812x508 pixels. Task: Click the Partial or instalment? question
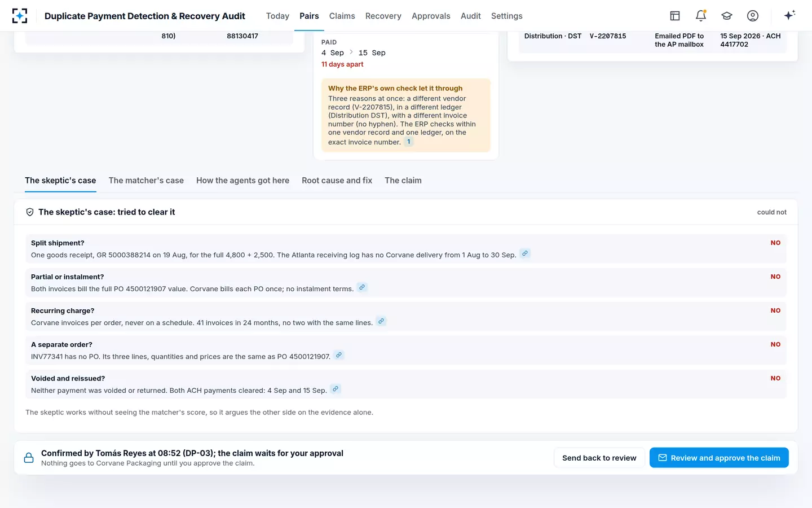[68, 277]
